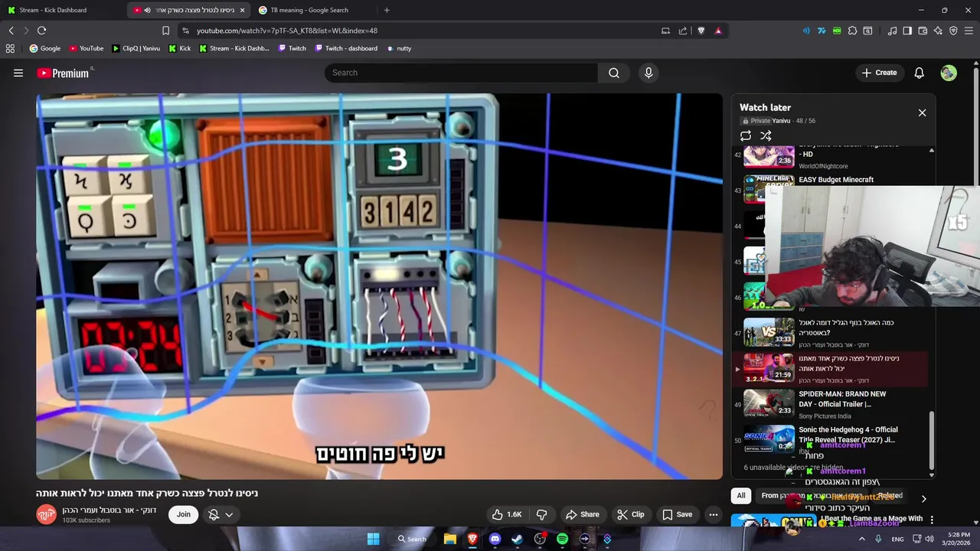Open Windows Start menu

pos(373,539)
